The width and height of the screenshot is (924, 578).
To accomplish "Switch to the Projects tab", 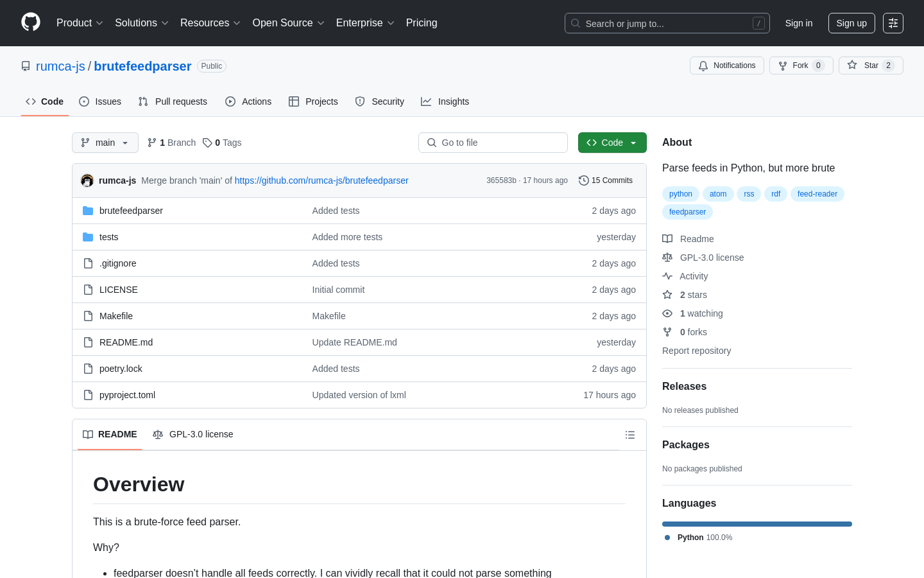I will pos(313,101).
